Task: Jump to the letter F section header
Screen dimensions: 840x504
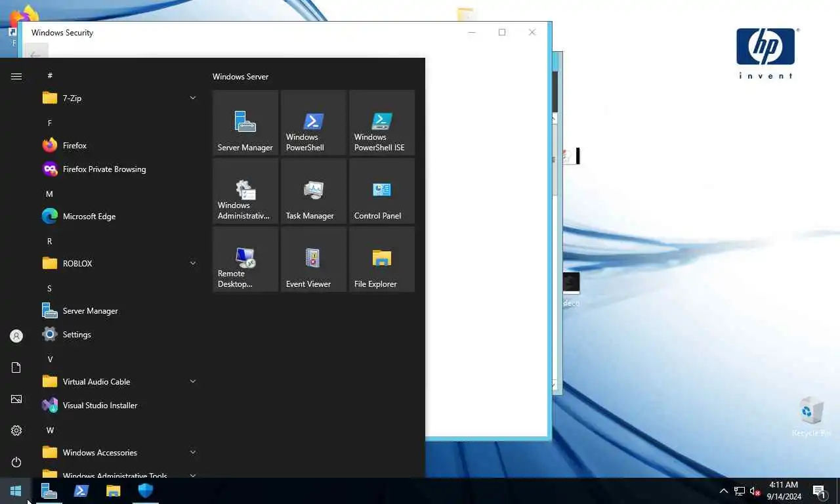Action: click(x=50, y=123)
